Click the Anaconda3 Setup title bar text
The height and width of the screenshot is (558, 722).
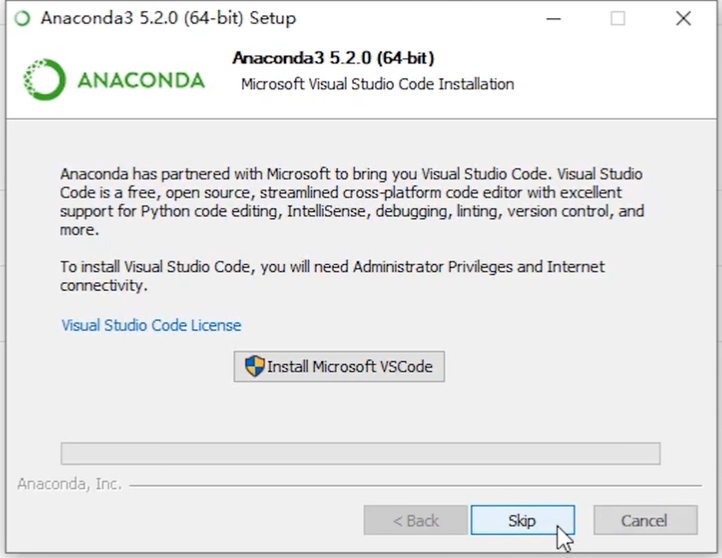[x=168, y=18]
